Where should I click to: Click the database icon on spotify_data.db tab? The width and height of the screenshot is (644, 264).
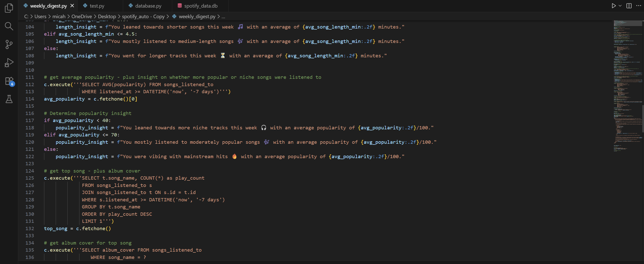tap(180, 6)
